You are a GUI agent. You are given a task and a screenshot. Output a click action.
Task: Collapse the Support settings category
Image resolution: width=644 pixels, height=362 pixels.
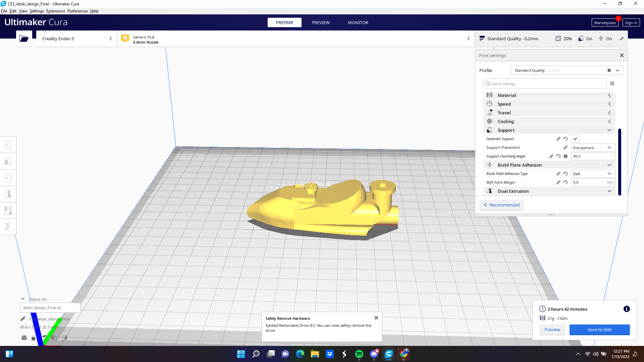click(x=549, y=130)
